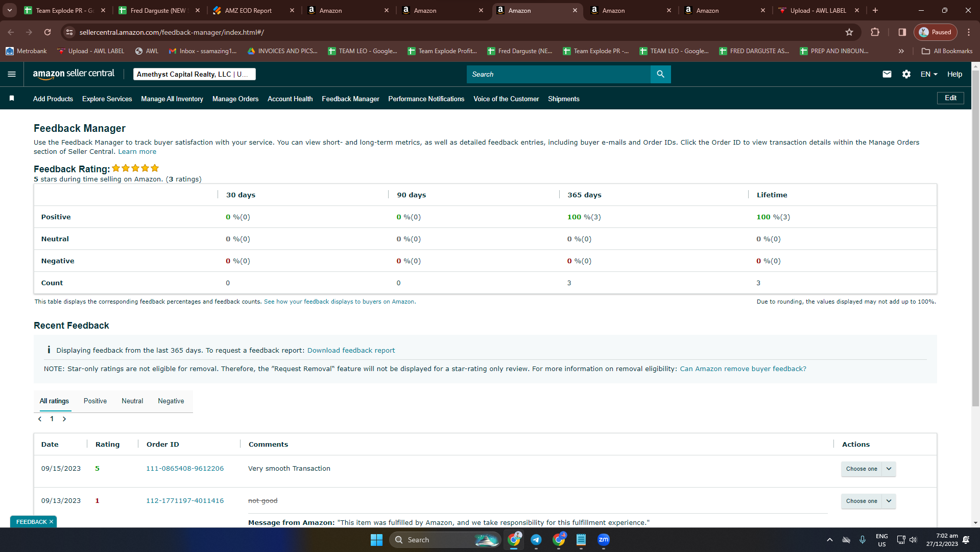Open Voice of the Customer menu item

pos(506,99)
